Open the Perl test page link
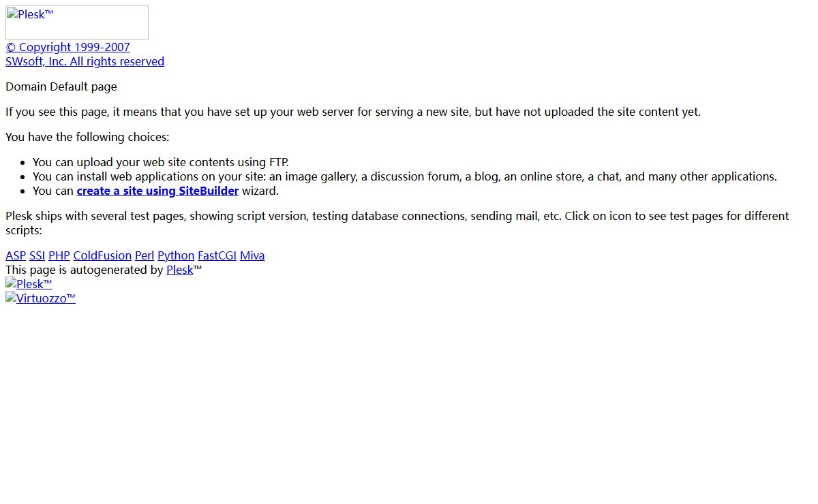Viewport: 818px width, 504px height. (145, 255)
